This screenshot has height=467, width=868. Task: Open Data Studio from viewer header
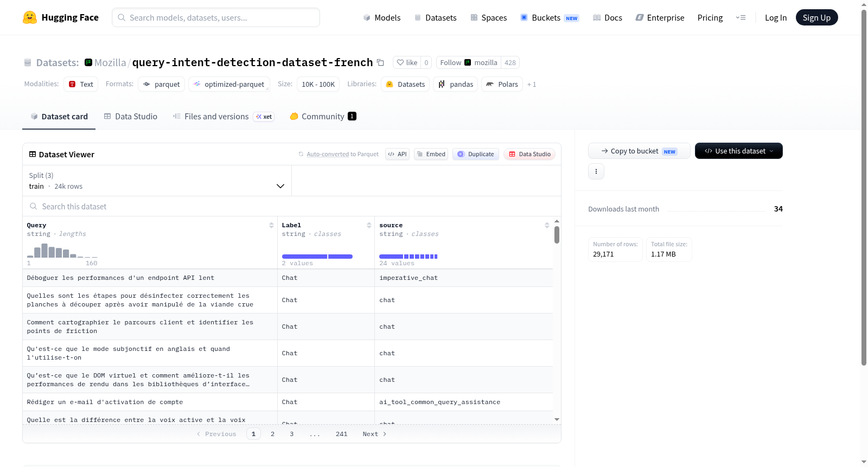pyautogui.click(x=529, y=154)
